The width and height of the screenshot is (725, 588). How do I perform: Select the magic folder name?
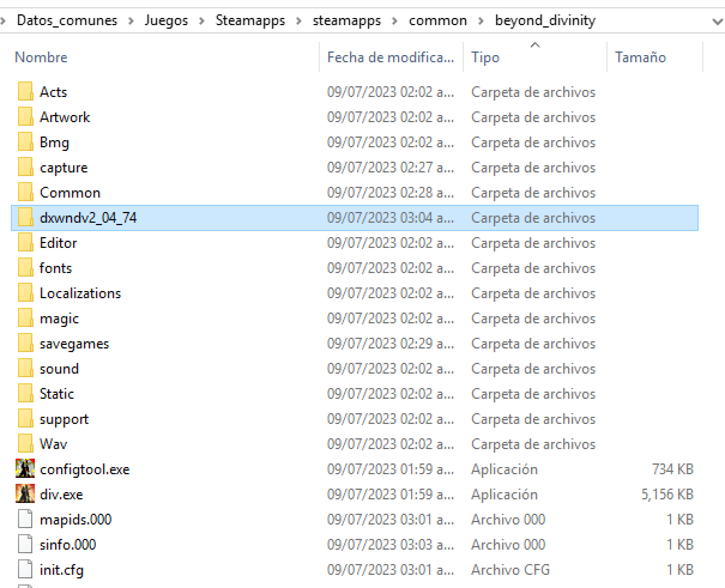pos(59,319)
